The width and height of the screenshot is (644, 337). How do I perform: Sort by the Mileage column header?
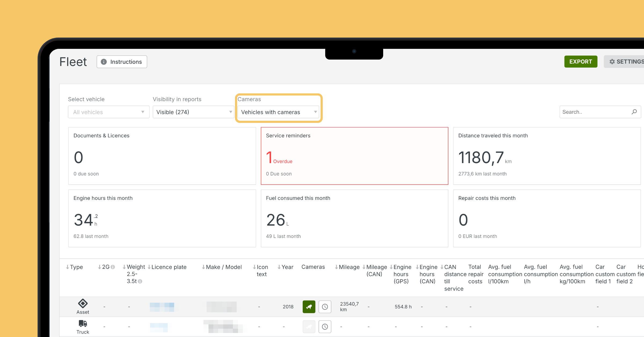pos(347,267)
